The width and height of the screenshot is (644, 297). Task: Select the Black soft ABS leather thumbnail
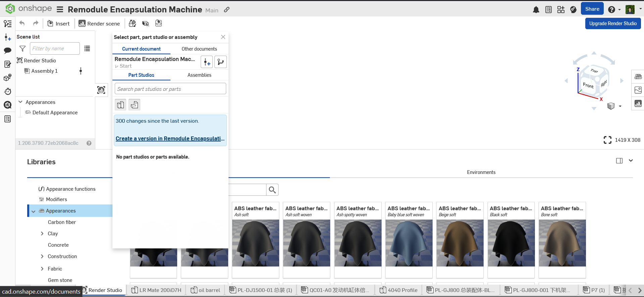click(511, 243)
